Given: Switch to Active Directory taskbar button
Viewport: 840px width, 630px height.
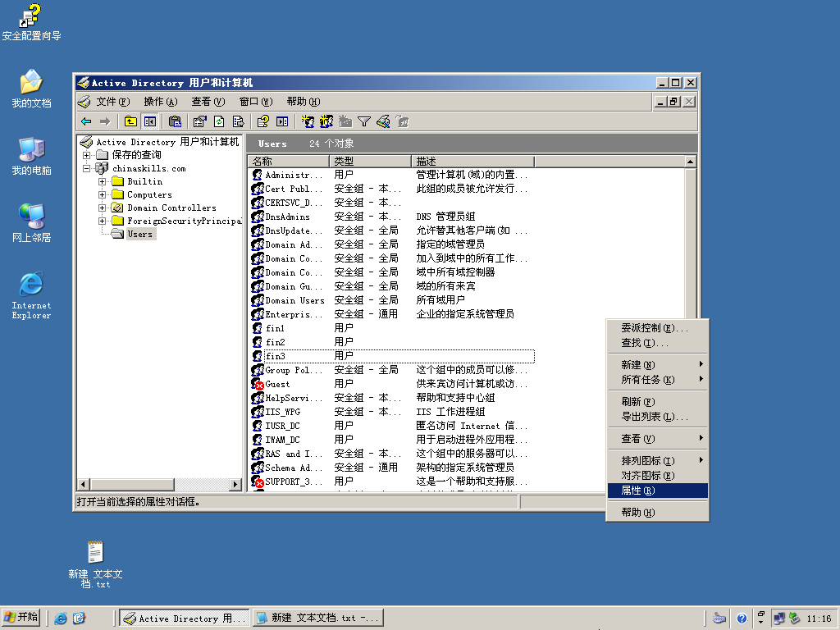Looking at the screenshot, I should tap(185, 619).
